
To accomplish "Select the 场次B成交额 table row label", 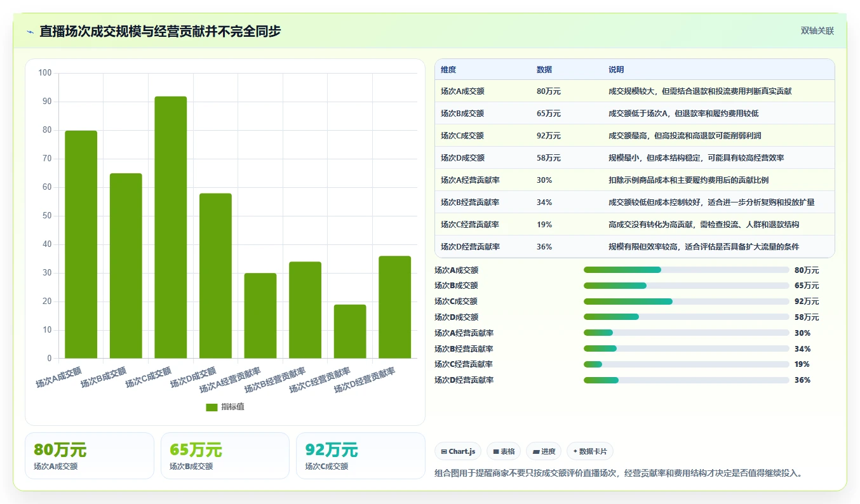I will point(462,114).
